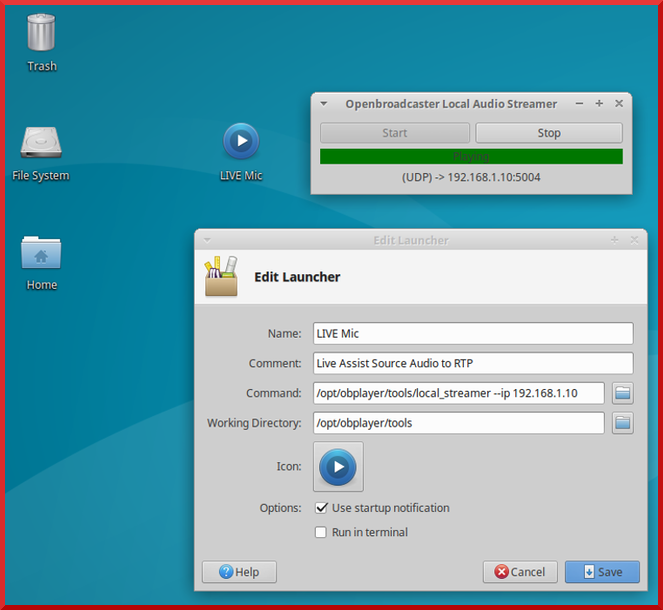
Task: Focus the Working Directory input field
Action: 458,423
